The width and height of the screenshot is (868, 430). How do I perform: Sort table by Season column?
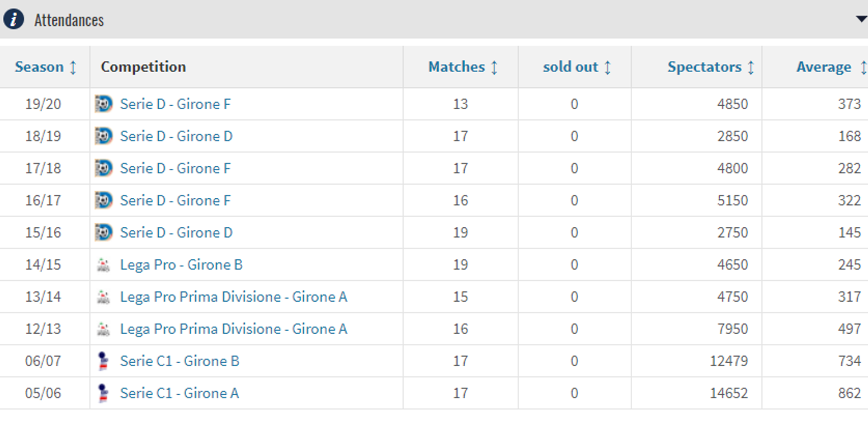(x=45, y=67)
